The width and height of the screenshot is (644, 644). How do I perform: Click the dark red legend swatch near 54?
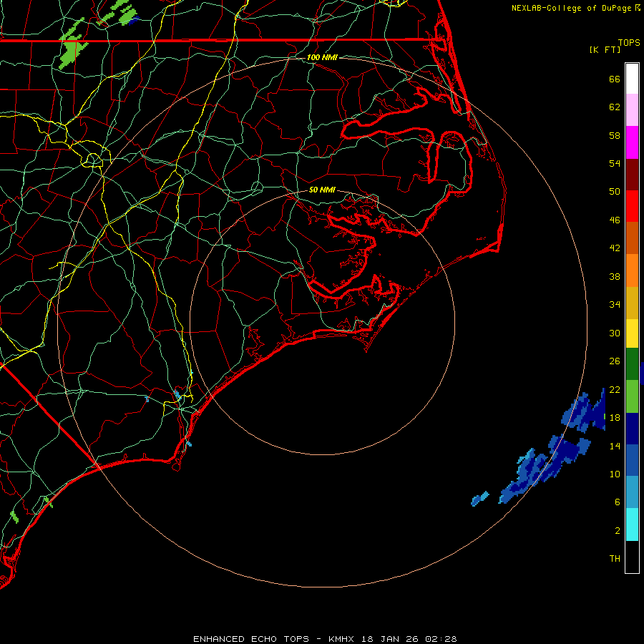(632, 174)
